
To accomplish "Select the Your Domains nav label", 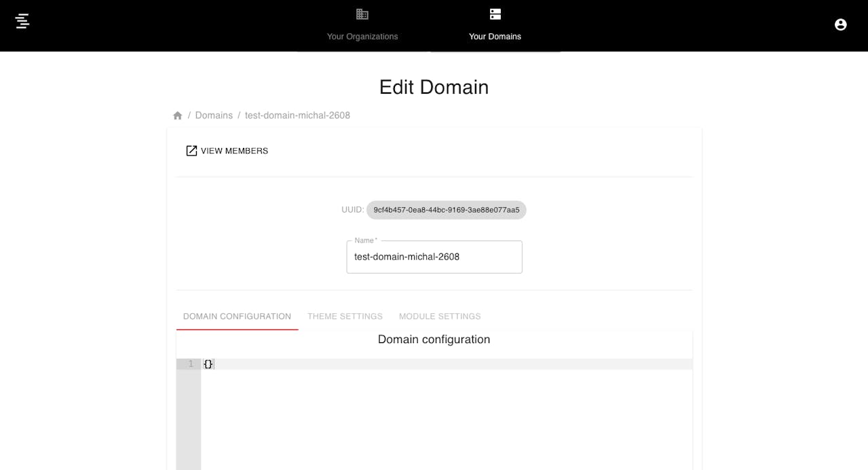I will (x=495, y=37).
